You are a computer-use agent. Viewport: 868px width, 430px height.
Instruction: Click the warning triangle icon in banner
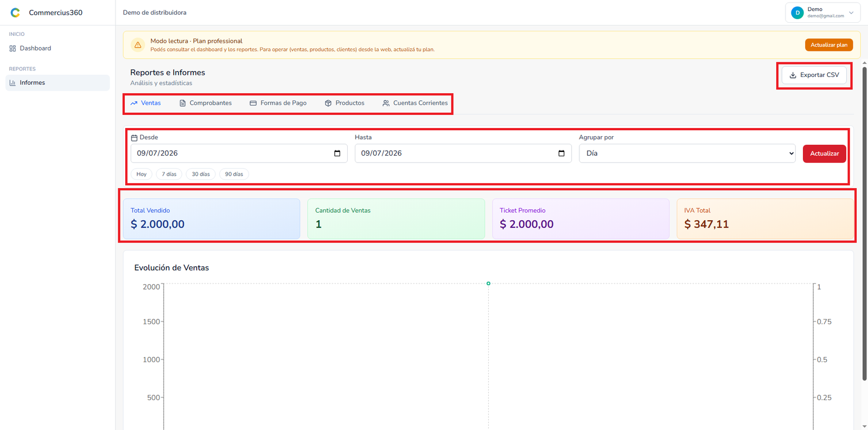[138, 45]
